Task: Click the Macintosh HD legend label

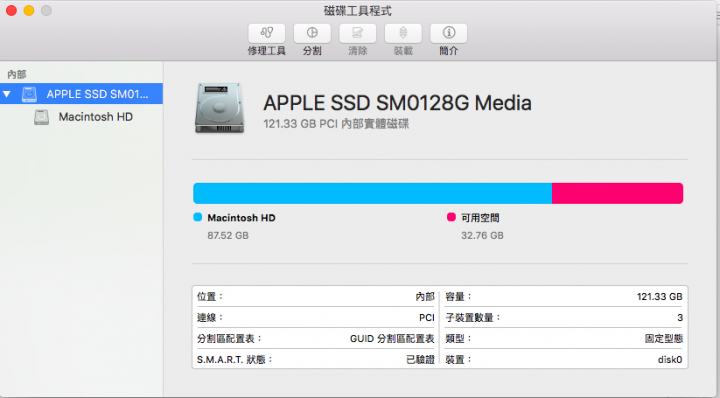Action: tap(241, 218)
